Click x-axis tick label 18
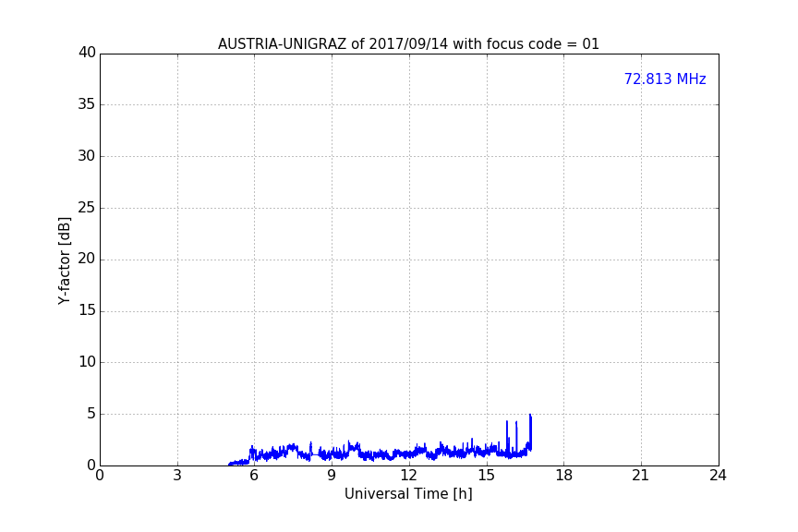 [x=564, y=476]
